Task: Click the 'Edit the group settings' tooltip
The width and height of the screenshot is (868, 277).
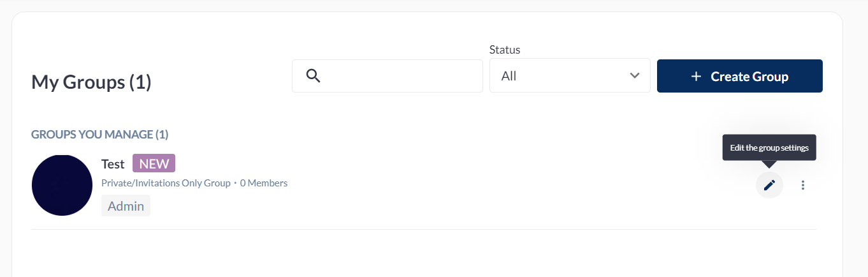Action: (x=769, y=148)
